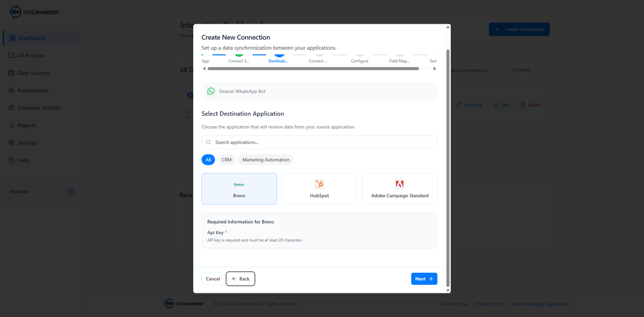Edit the connection

click(x=501, y=105)
